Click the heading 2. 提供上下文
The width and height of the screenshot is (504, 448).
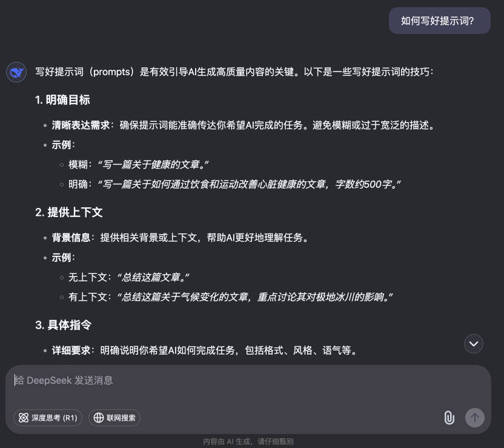pos(69,212)
